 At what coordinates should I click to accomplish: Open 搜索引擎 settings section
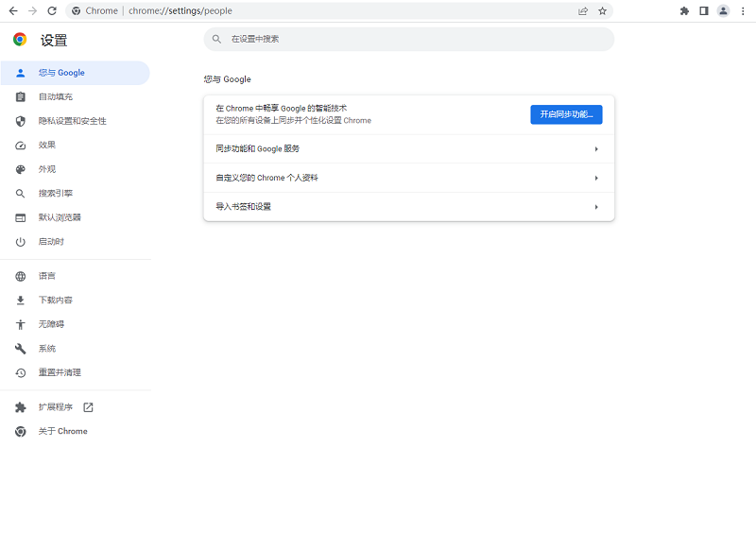[x=55, y=194]
